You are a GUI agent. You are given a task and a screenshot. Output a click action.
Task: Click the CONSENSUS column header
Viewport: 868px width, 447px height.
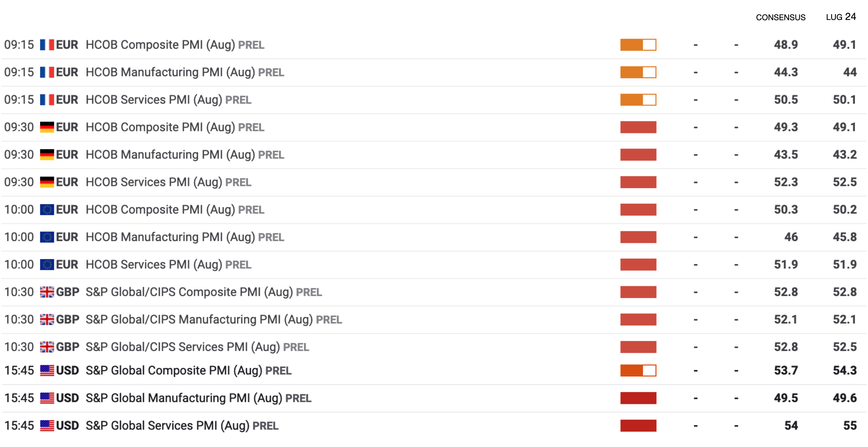tap(780, 17)
